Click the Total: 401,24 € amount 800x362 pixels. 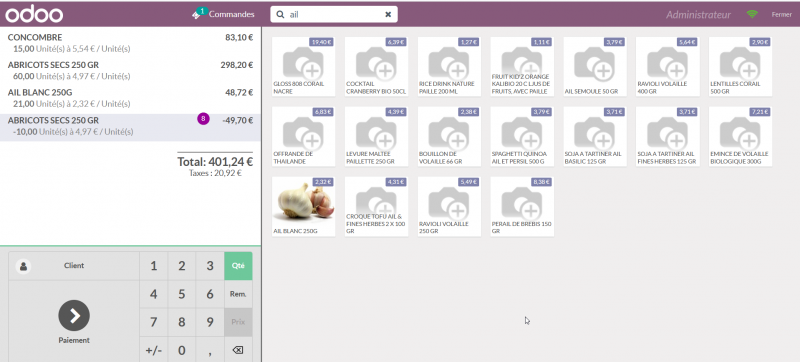point(215,162)
